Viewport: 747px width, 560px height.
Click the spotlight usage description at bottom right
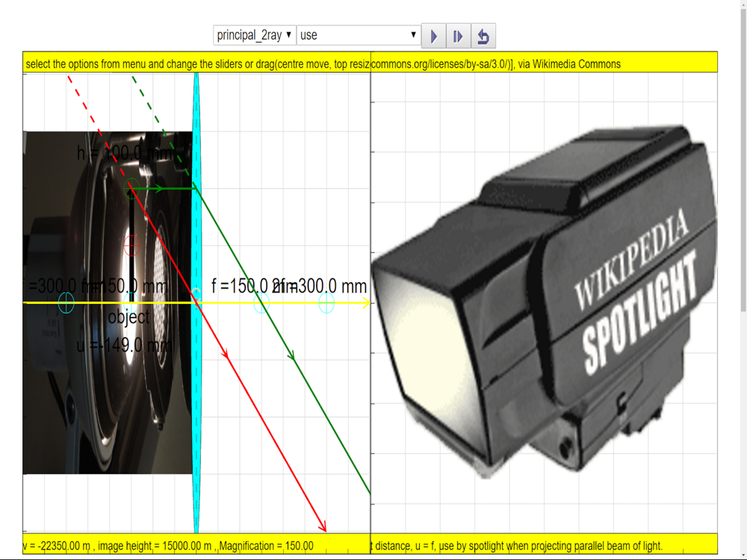(517, 546)
